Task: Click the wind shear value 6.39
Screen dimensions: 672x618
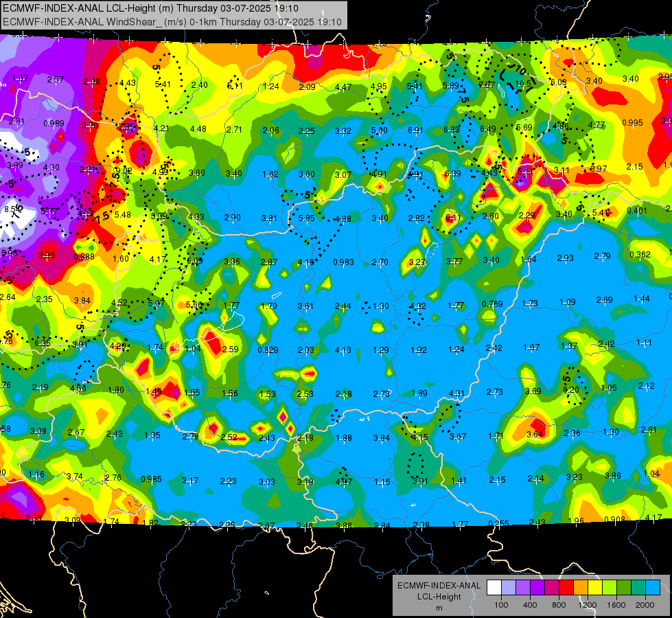Action: point(453,173)
